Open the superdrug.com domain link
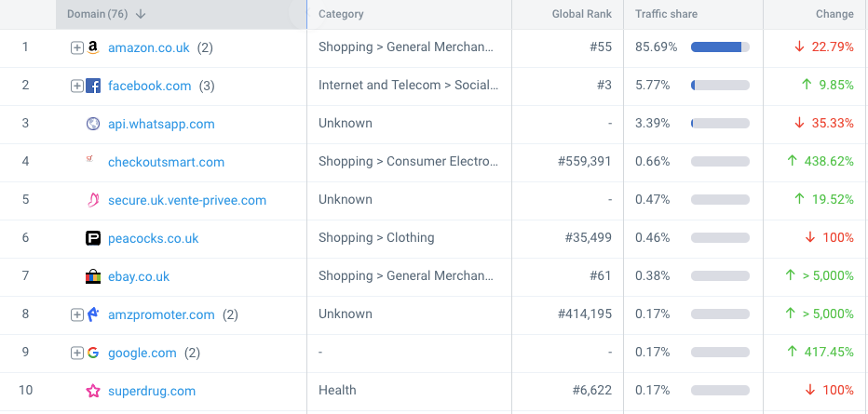The width and height of the screenshot is (868, 414). click(x=152, y=391)
